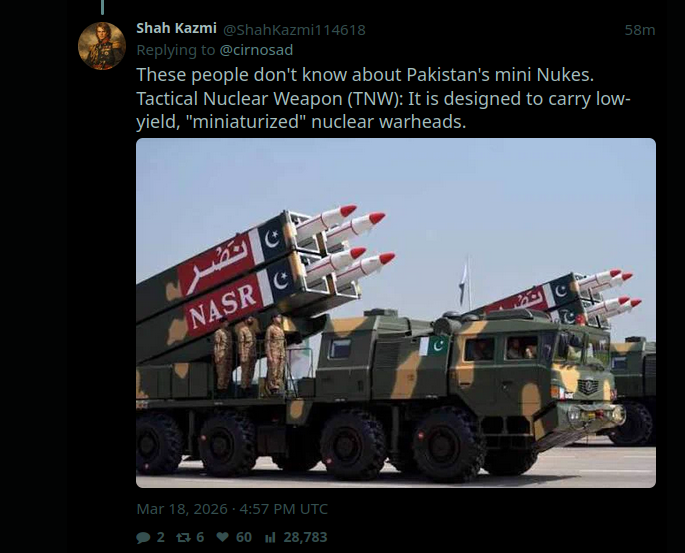Click the Tactical Nuclear Weapon (TNW) sentence
The image size is (685, 553).
[x=384, y=110]
